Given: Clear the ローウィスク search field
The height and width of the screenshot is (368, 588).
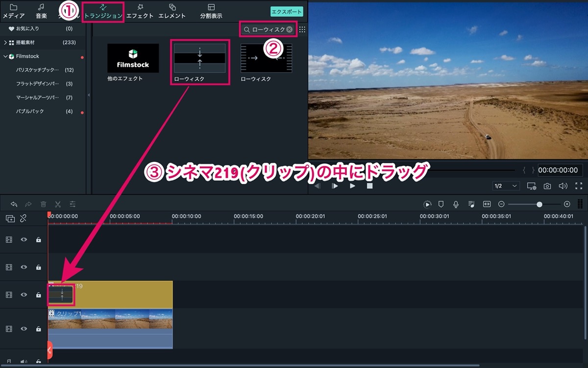Looking at the screenshot, I should pos(290,29).
